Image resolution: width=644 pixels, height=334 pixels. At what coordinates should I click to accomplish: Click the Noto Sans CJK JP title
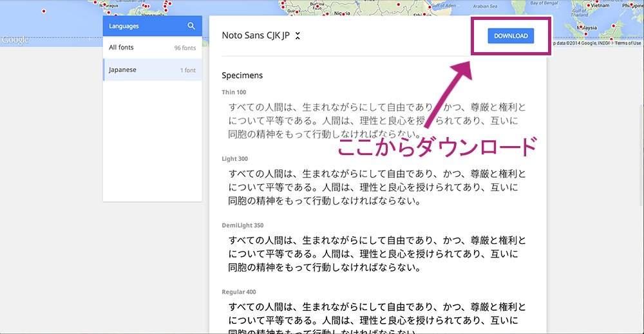(256, 35)
